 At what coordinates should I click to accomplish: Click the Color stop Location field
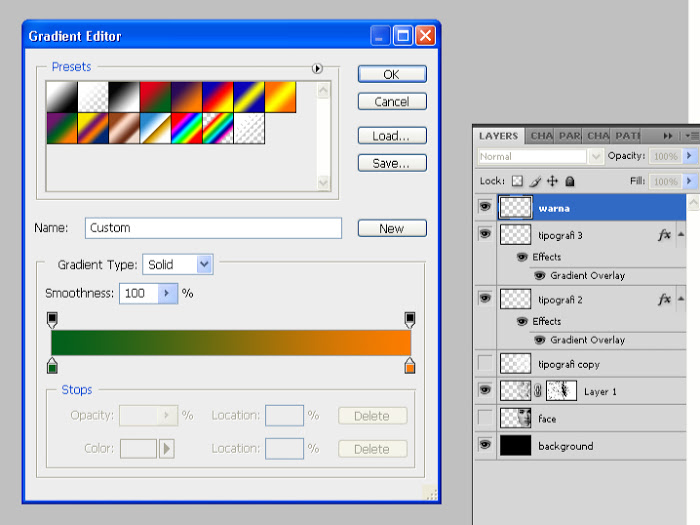tap(284, 449)
